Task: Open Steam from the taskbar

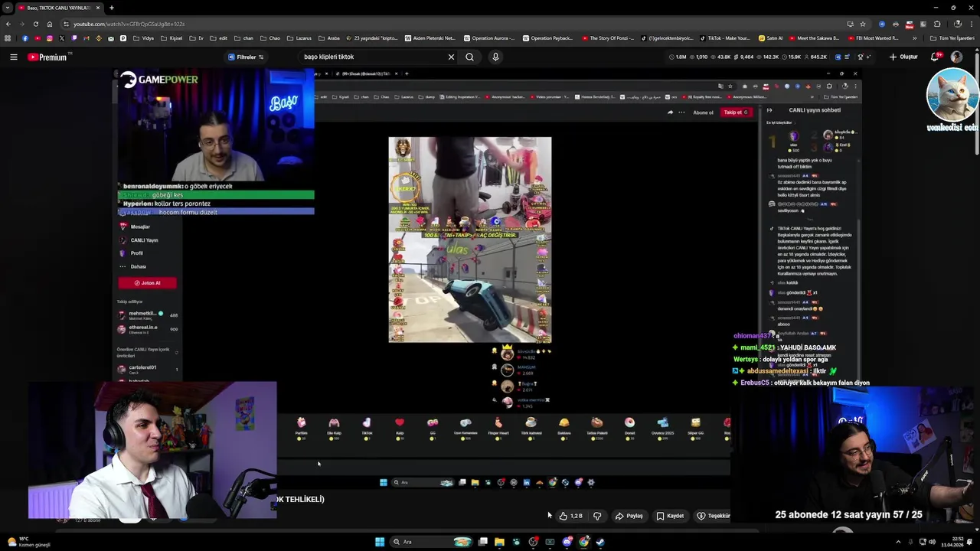Action: point(600,542)
